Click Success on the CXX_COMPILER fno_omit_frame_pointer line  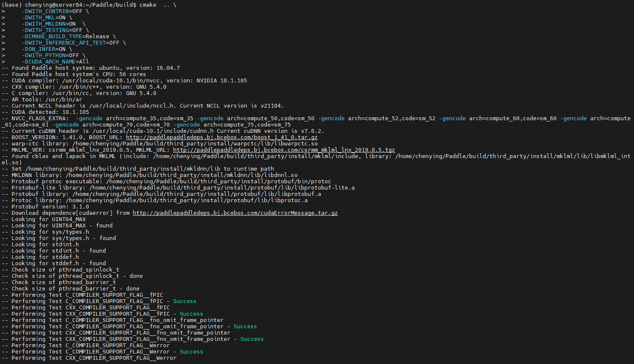[x=252, y=339]
